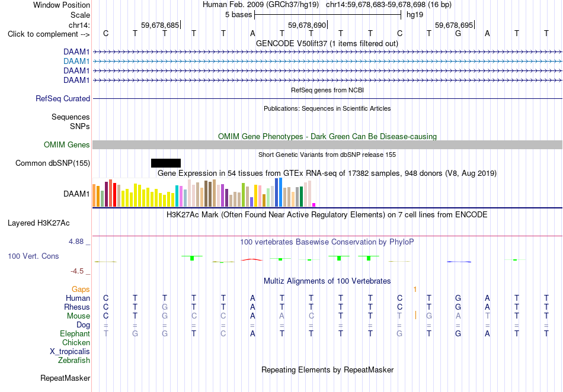Click the 59,678,690 ruler position marker
Screen dimensions: 563x392
[307, 25]
